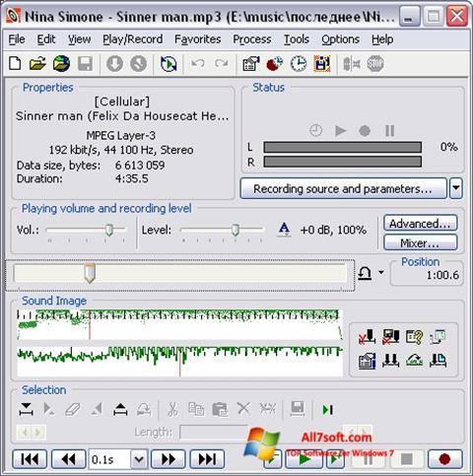Click the red X with down arrow Sound Image icon
Viewport: 473px width, 476px height.
coord(367,337)
